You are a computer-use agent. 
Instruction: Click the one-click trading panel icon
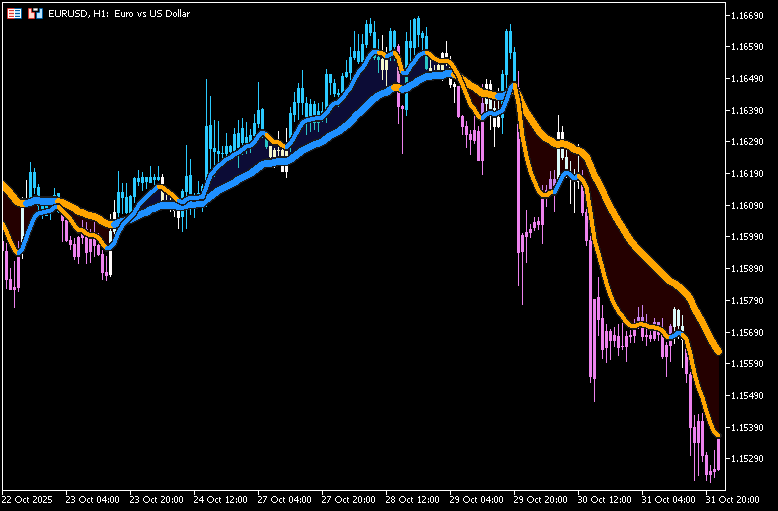tap(35, 14)
